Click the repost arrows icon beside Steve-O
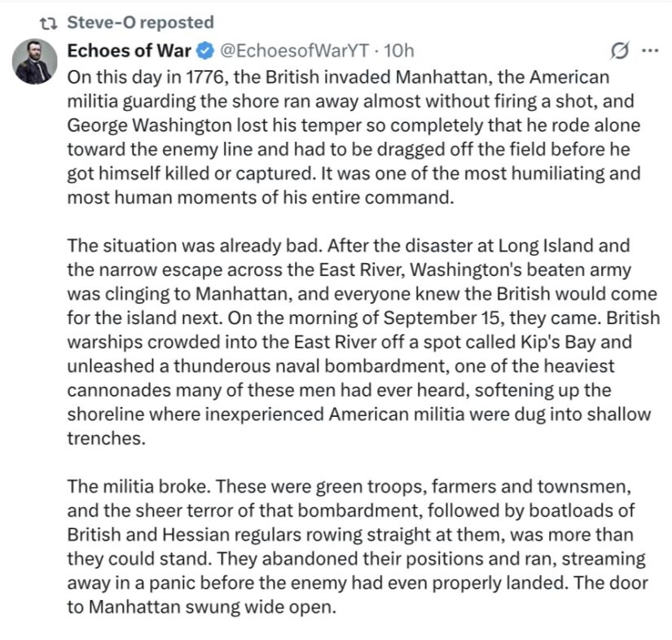 click(48, 23)
